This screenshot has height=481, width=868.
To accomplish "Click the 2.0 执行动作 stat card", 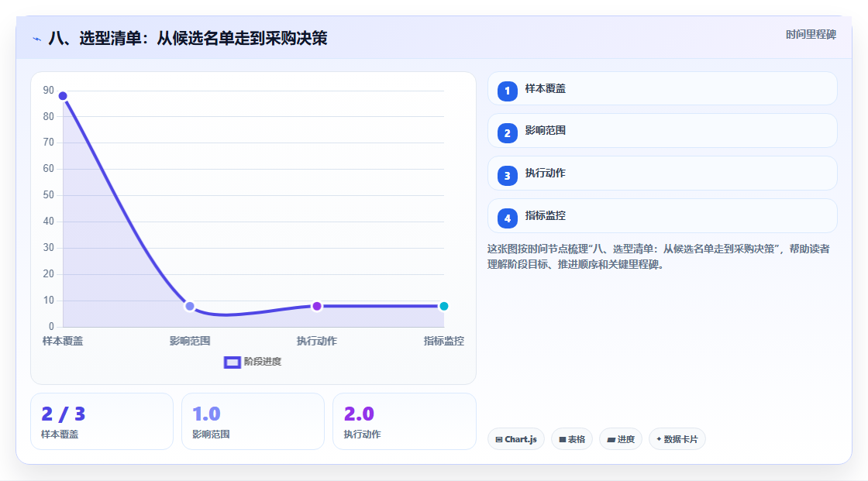I will [404, 421].
